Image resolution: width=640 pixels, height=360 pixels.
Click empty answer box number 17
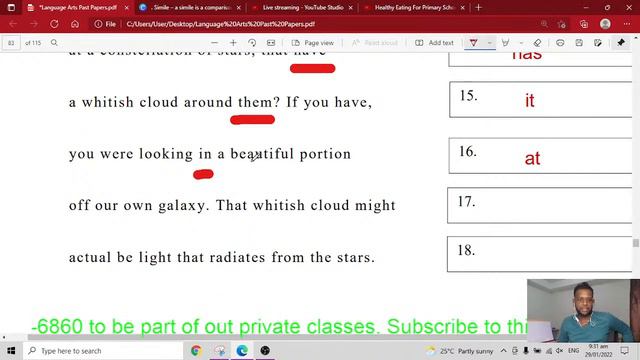tap(539, 205)
